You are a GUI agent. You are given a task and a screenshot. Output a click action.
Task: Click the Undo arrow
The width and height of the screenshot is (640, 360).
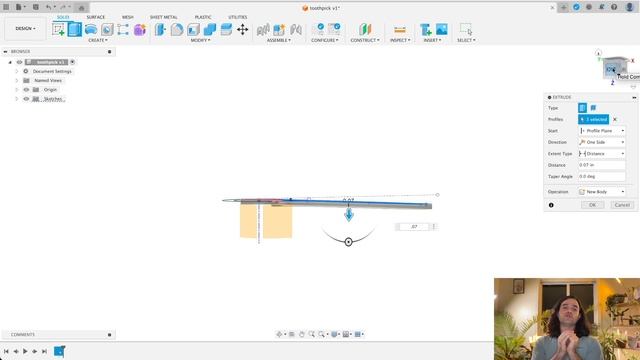(49, 7)
